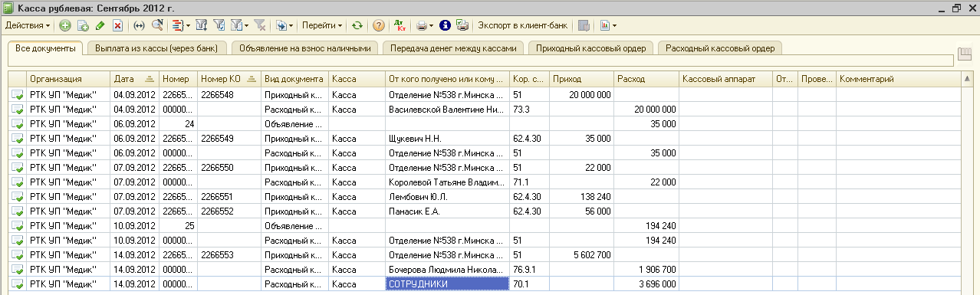Open create-based-on dropdown icon
The height and width of the screenshot is (295, 980).
point(284,25)
